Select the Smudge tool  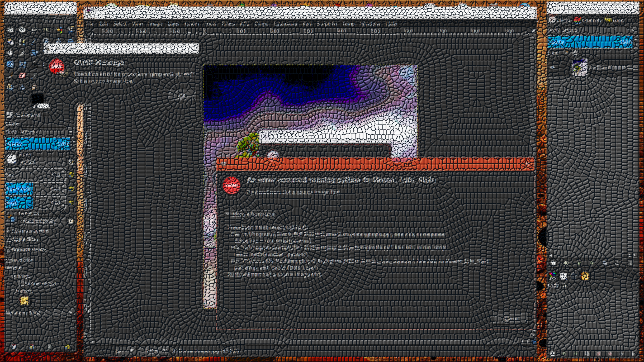pyautogui.click(x=34, y=87)
